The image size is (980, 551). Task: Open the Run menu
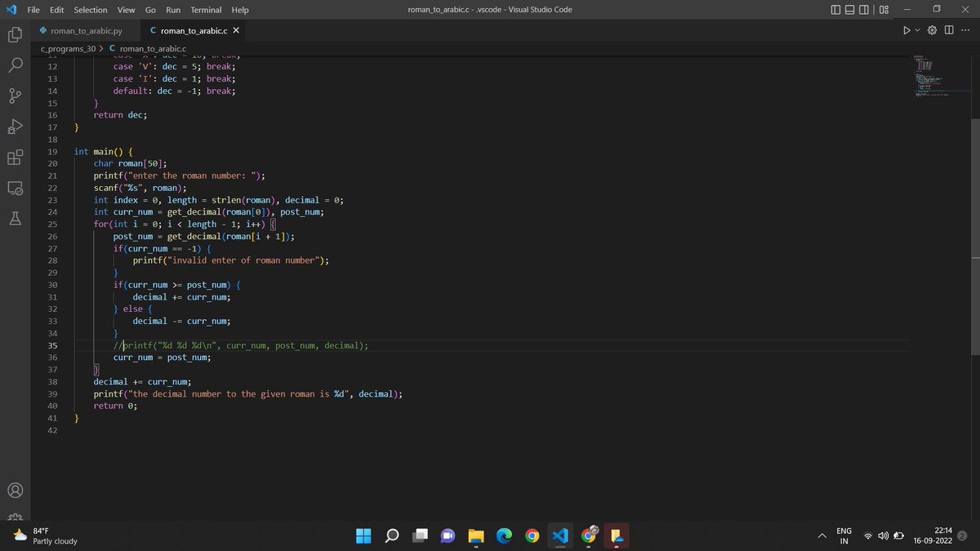[173, 10]
